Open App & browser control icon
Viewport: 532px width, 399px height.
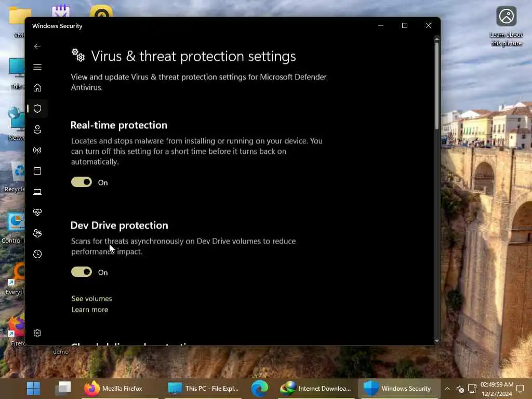click(37, 170)
